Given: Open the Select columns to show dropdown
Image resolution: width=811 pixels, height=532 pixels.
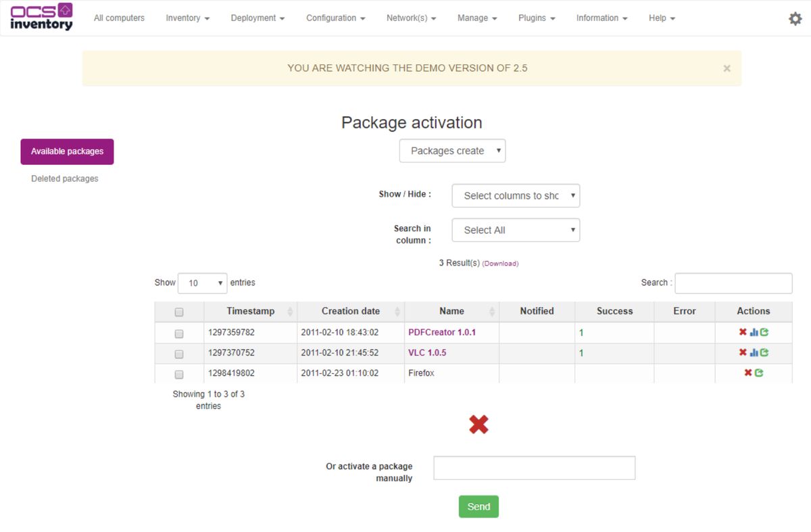Looking at the screenshot, I should coord(516,195).
